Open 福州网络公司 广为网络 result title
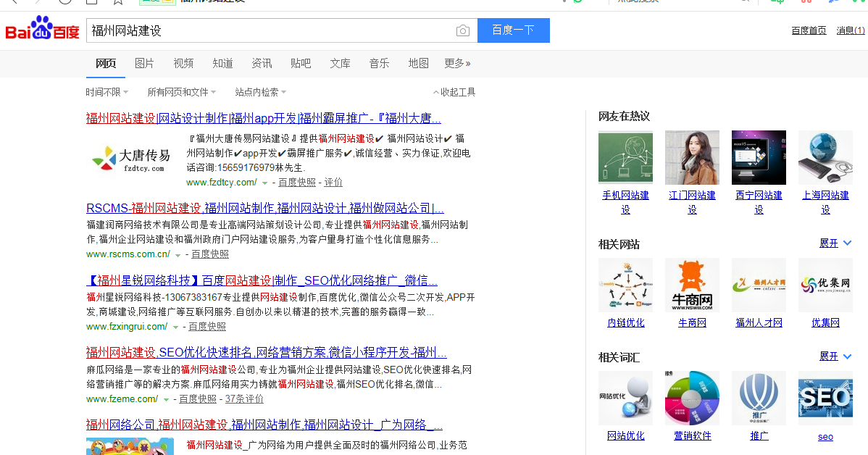The height and width of the screenshot is (455, 868). point(264,425)
